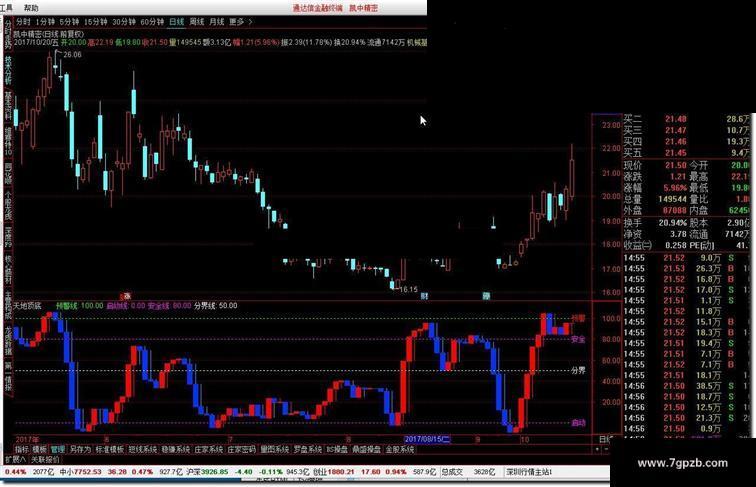The image size is (756, 487).
Task: Open the small dropdown arrow beside the template toolbar
Action: [597, 449]
